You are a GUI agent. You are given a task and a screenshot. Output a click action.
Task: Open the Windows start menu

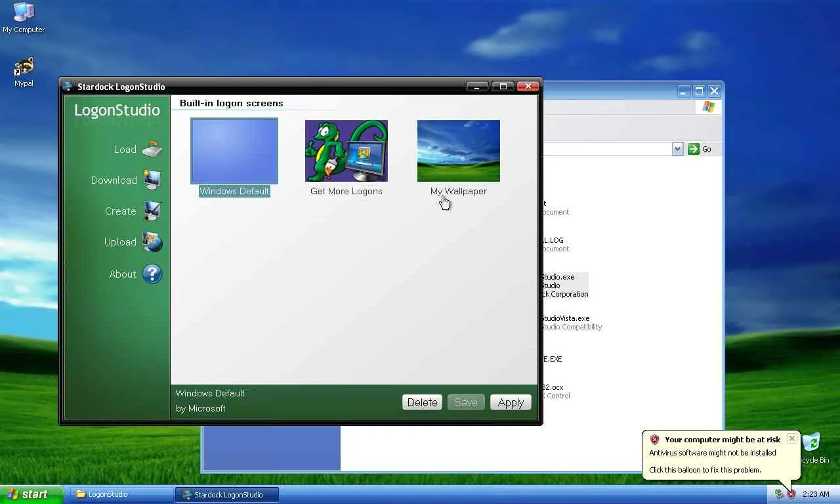click(32, 494)
